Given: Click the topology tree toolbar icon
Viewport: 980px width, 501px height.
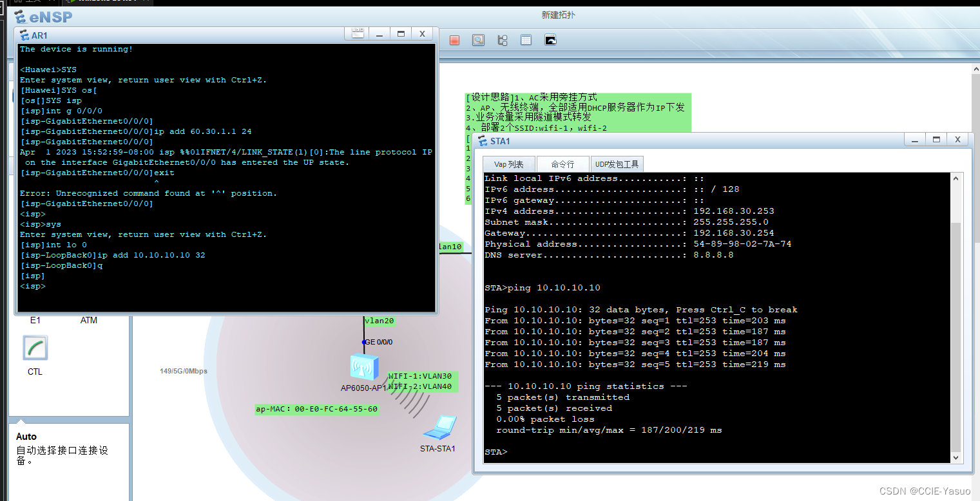Looking at the screenshot, I should [x=503, y=40].
